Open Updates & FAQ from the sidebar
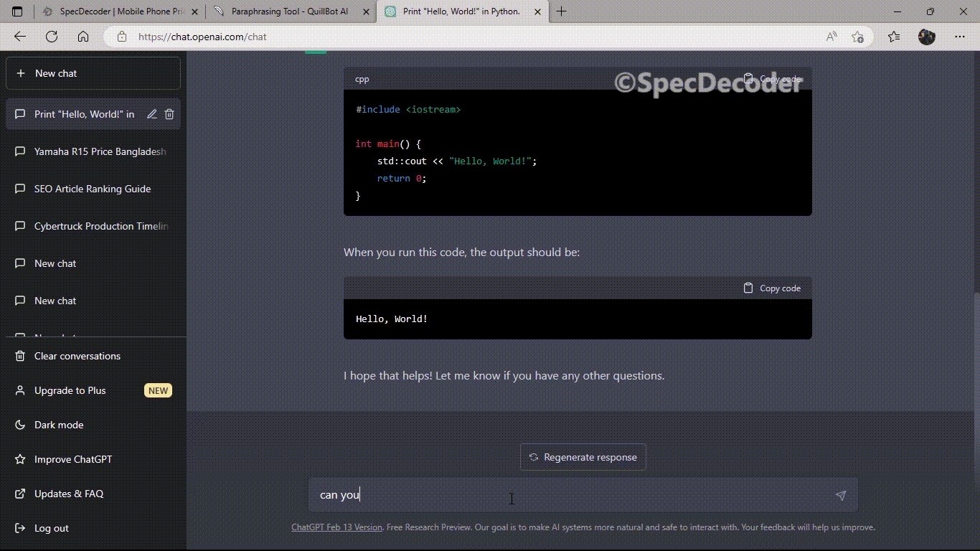Image resolution: width=980 pixels, height=551 pixels. point(69,494)
